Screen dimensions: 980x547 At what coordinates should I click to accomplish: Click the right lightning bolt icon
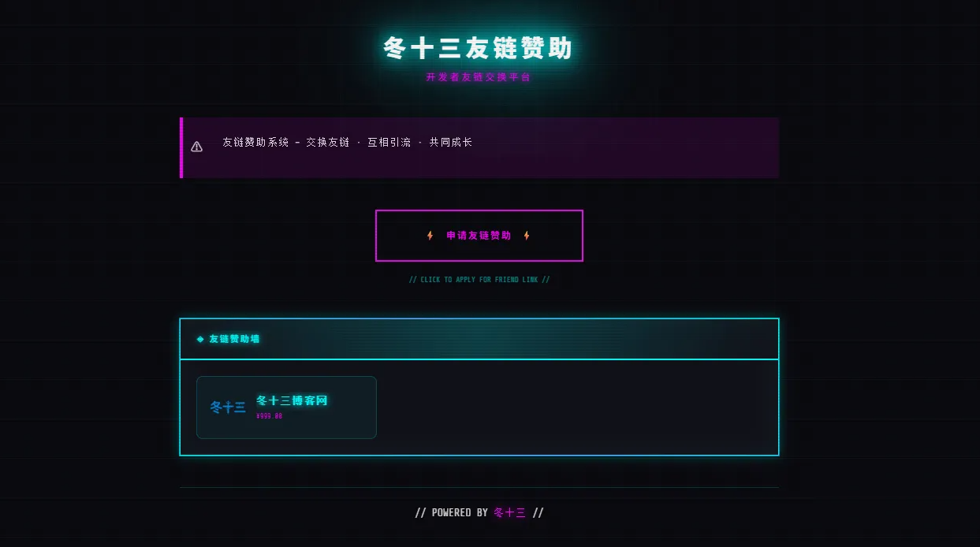(527, 236)
